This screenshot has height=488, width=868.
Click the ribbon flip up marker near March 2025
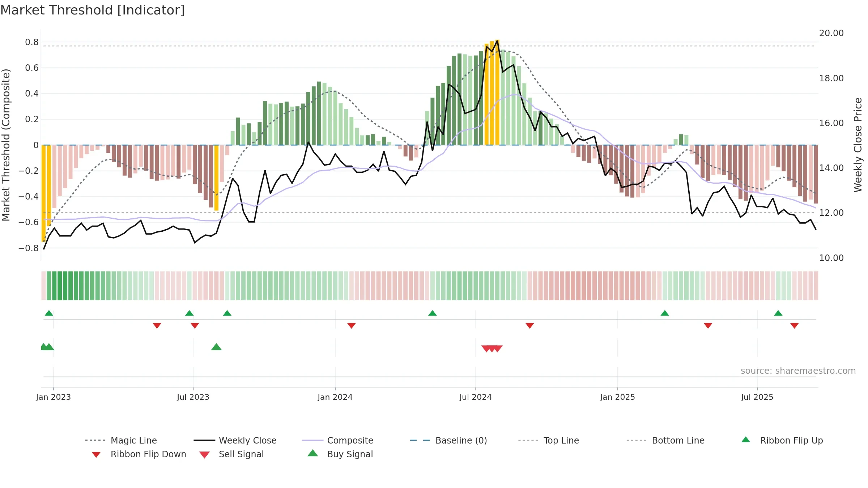[665, 313]
